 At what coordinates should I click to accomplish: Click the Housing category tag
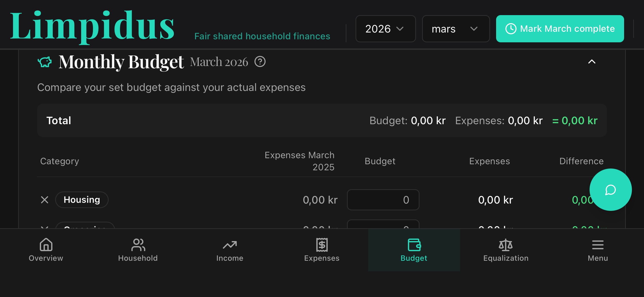[x=82, y=200]
